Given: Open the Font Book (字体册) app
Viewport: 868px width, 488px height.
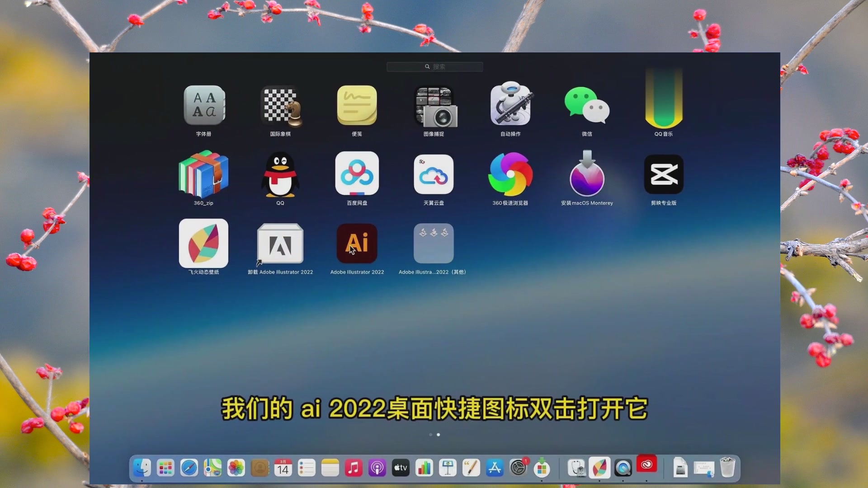Looking at the screenshot, I should [x=204, y=105].
